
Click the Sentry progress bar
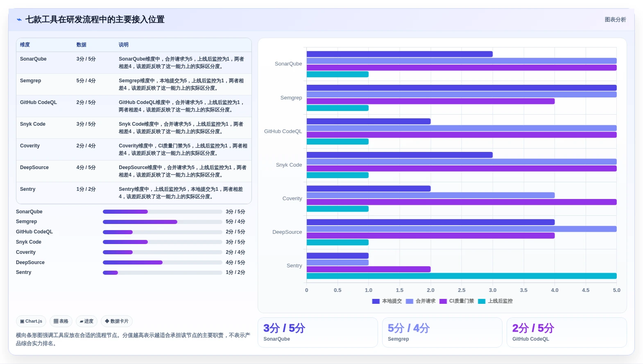(x=162, y=273)
